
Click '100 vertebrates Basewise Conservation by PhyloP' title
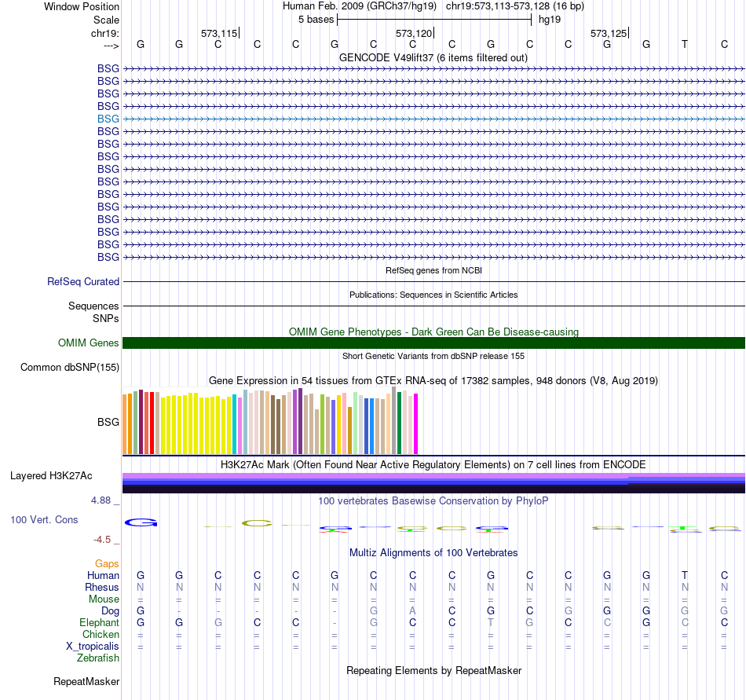(x=433, y=500)
